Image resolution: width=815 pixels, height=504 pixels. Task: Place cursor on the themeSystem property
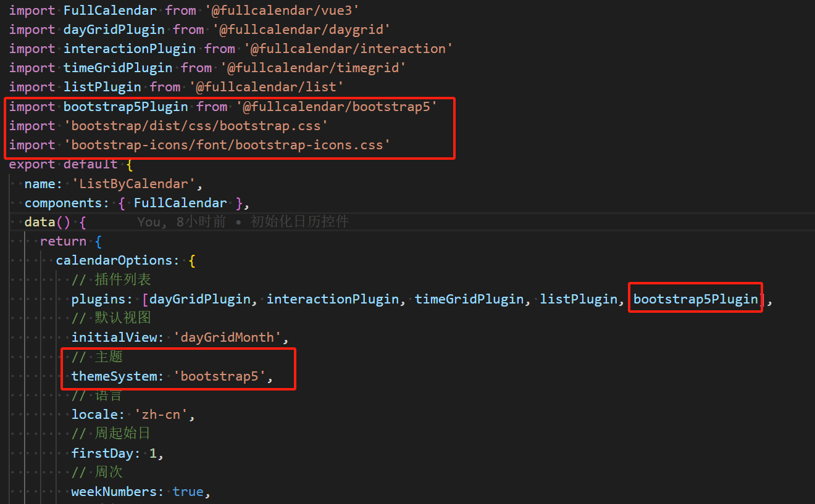114,376
